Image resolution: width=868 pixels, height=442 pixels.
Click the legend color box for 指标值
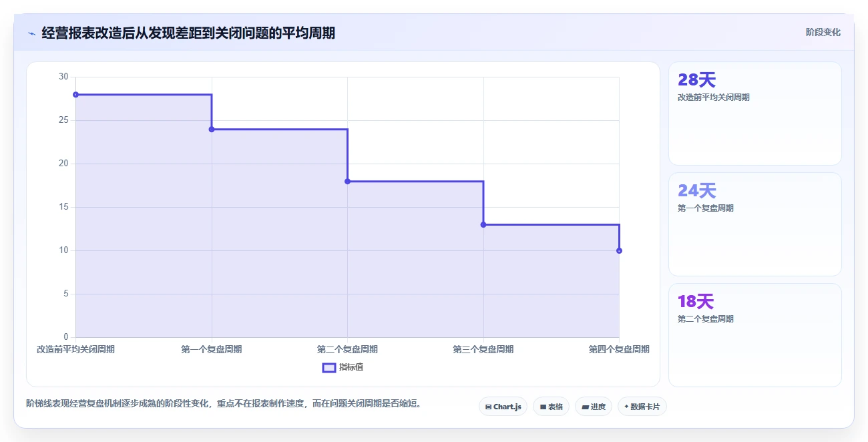[x=329, y=367]
